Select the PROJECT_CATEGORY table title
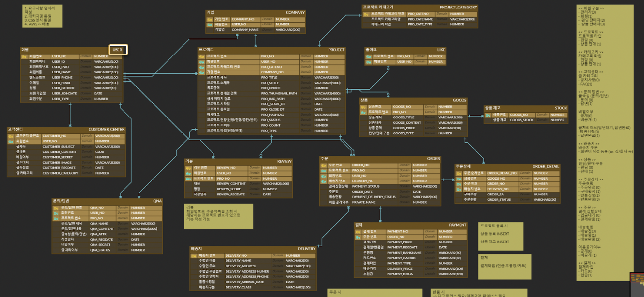This screenshot has height=297, width=644. click(x=458, y=7)
